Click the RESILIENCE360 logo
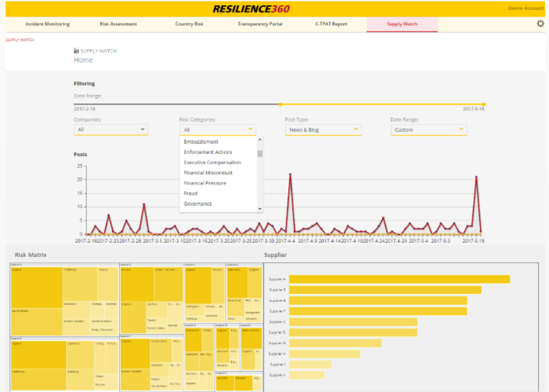Screen dimensions: 549x392 click(x=251, y=9)
